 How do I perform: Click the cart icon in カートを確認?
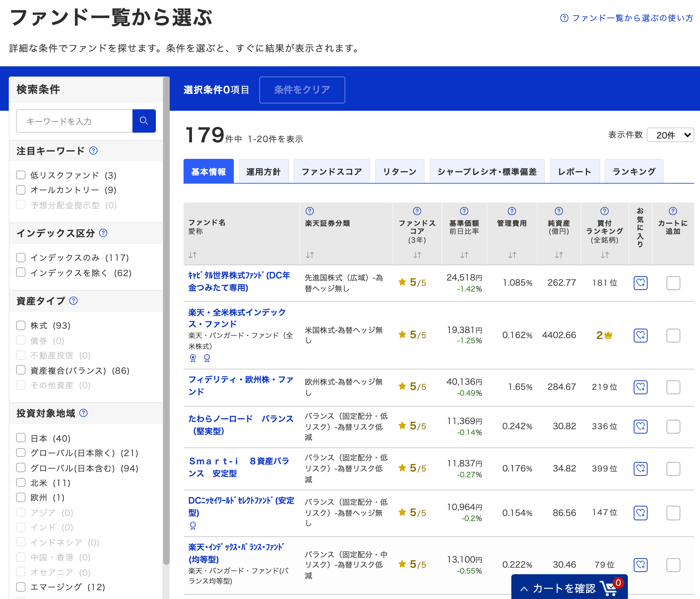tap(609, 588)
